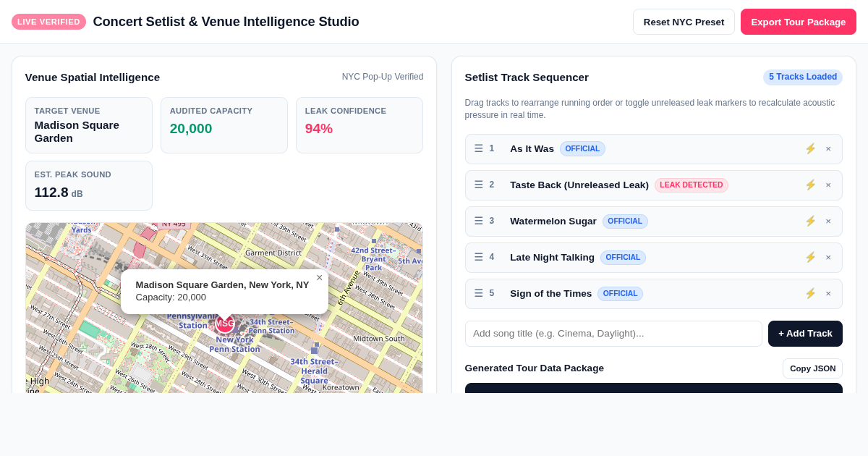
Task: Select the Taste Back (Unreleased Leak) title
Action: 579,185
